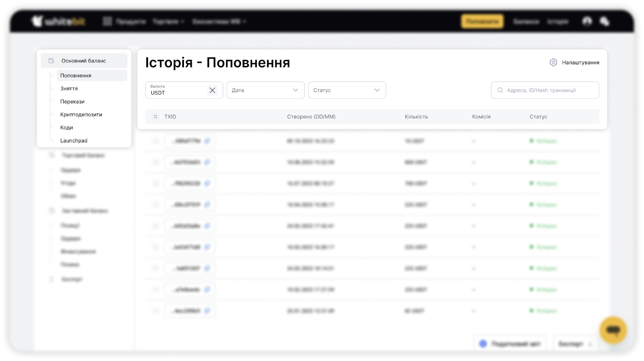Open the Валюта currency selector
Screen dimensions: 644x361
(177, 90)
